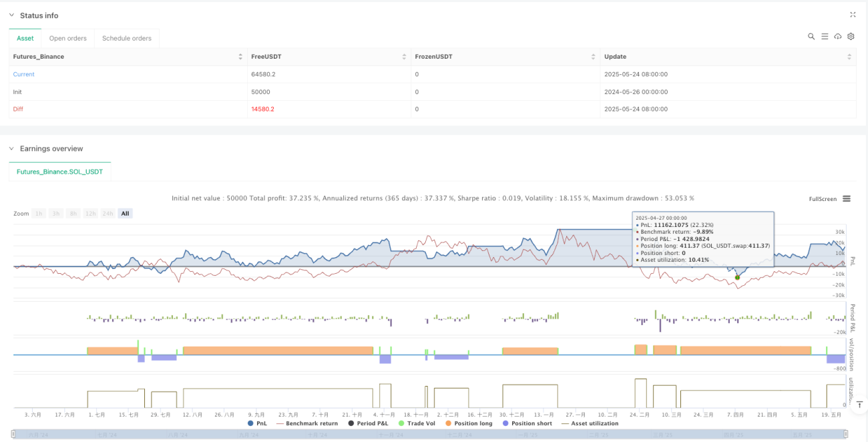Sort by the FreeUSDT column arrows
Viewport: 868px width, 442px height.
pyautogui.click(x=405, y=57)
